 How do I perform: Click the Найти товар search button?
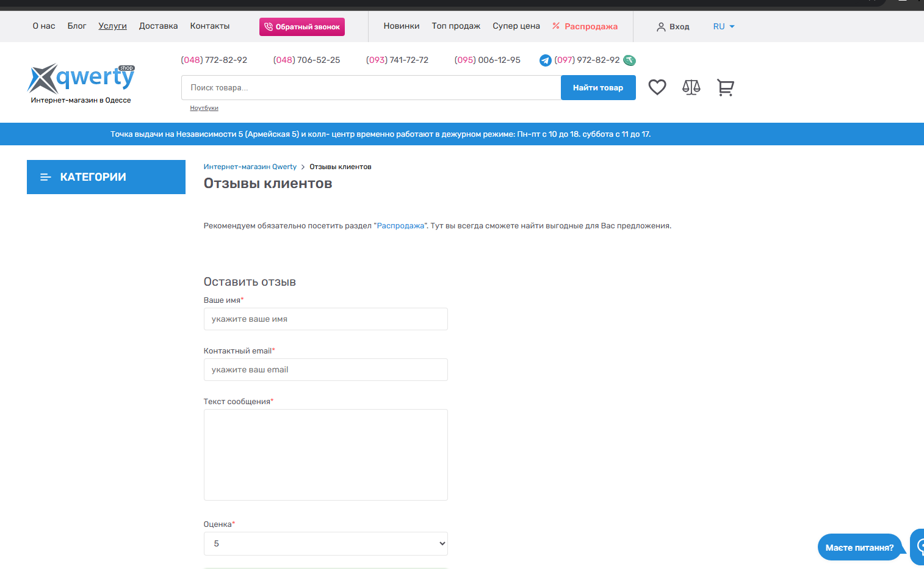(x=597, y=88)
